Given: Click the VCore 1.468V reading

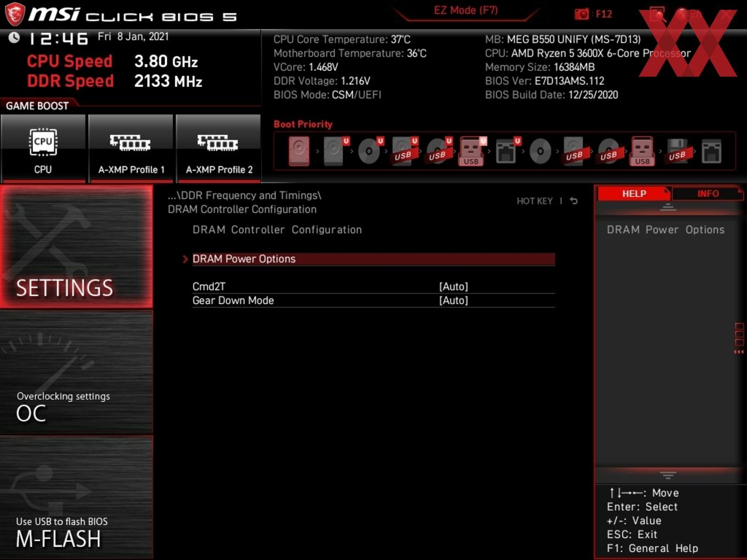Looking at the screenshot, I should (306, 67).
